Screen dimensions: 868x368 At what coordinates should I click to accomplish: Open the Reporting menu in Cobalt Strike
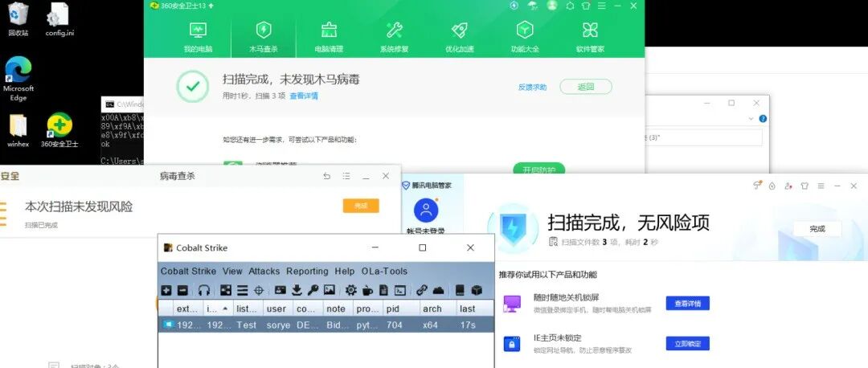307,271
